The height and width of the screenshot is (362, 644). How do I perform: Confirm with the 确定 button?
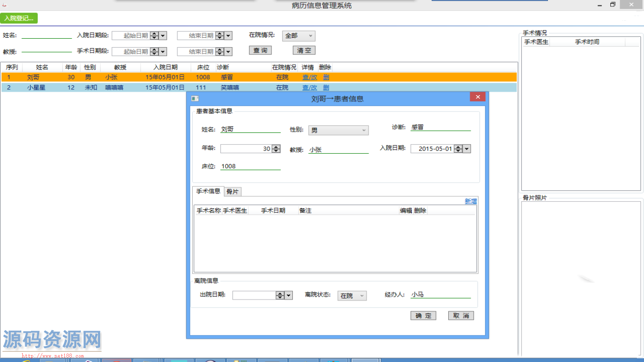coord(423,316)
